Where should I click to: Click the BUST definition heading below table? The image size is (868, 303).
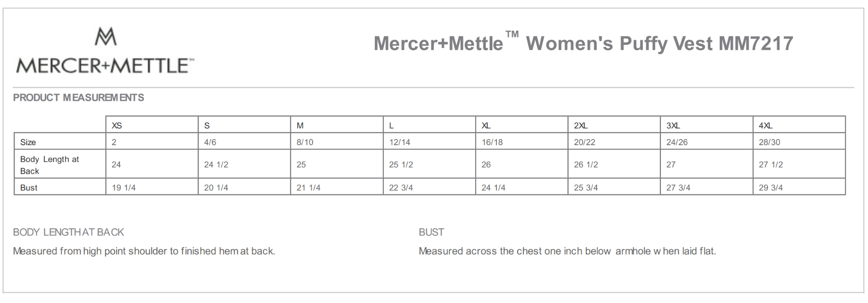point(431,232)
